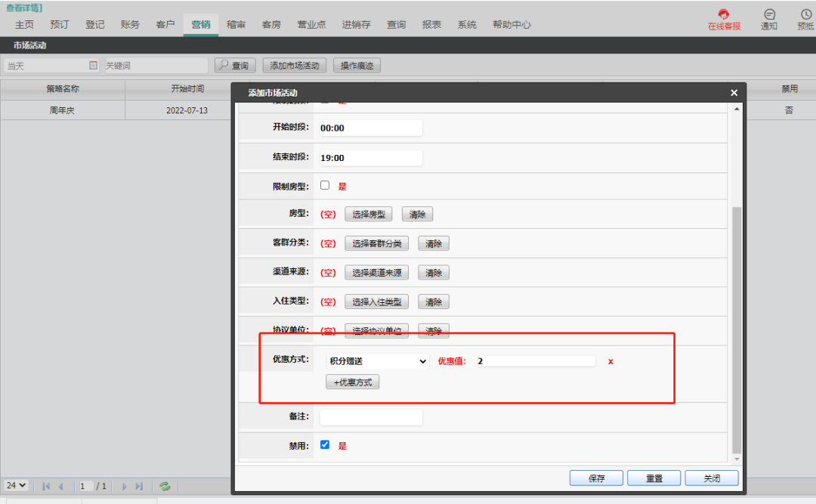Go to first page in pager
The image size is (816, 504).
point(46,487)
